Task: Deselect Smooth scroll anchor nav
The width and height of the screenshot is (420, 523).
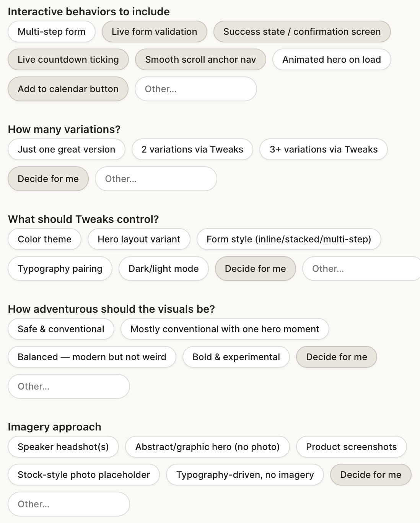Action: click(200, 60)
